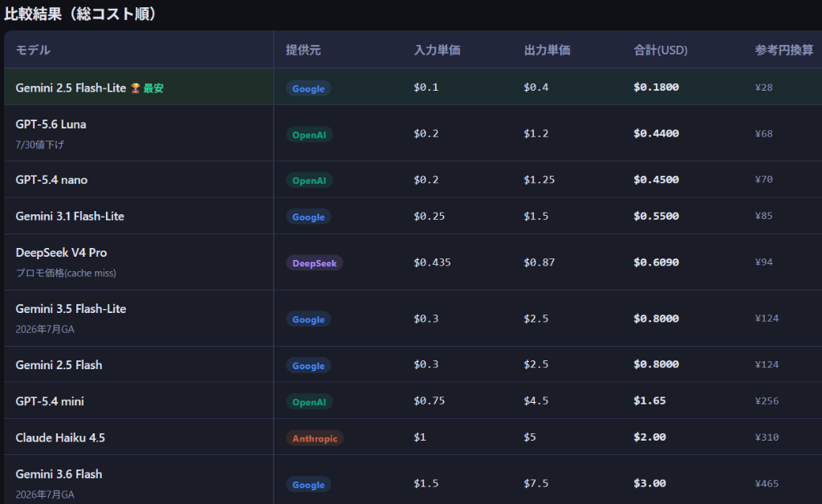Click the $1 input price for Claude Haiku
This screenshot has height=504, width=822.
click(420, 437)
